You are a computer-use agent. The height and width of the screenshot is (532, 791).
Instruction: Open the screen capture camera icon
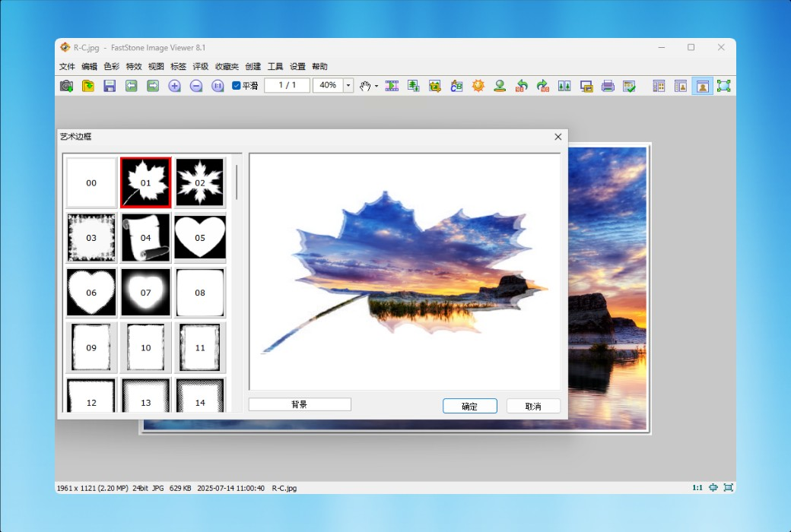click(67, 86)
